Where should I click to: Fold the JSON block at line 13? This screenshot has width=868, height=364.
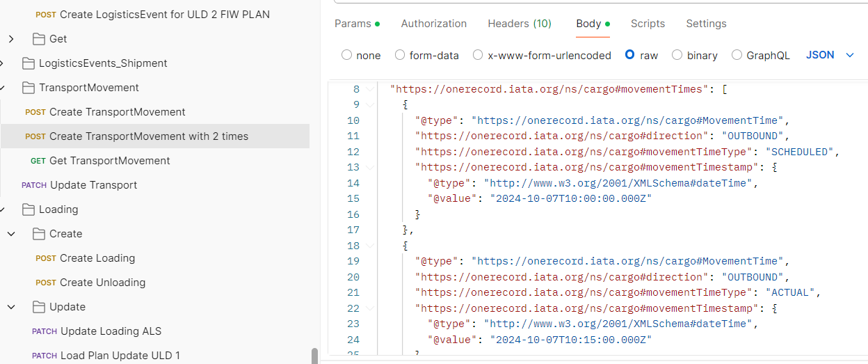point(370,167)
